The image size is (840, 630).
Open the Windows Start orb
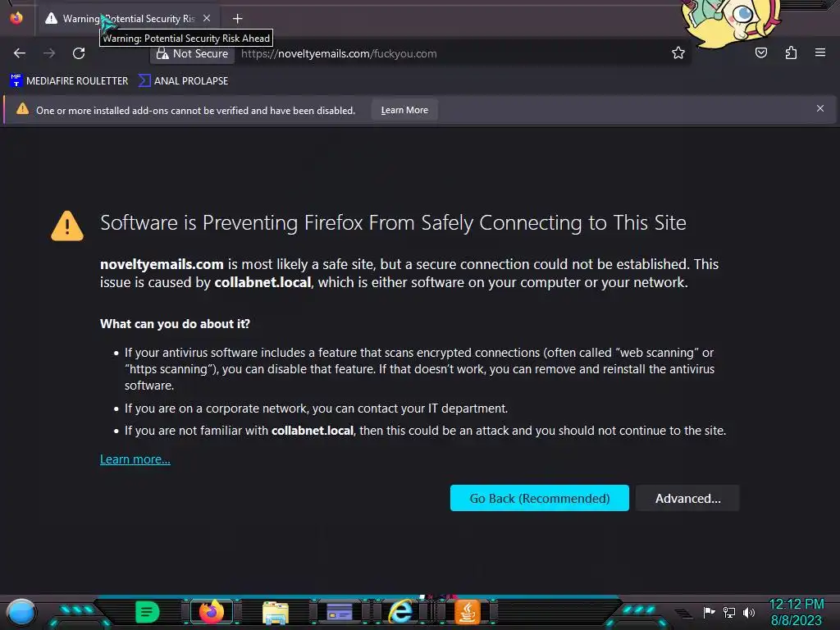point(21,612)
